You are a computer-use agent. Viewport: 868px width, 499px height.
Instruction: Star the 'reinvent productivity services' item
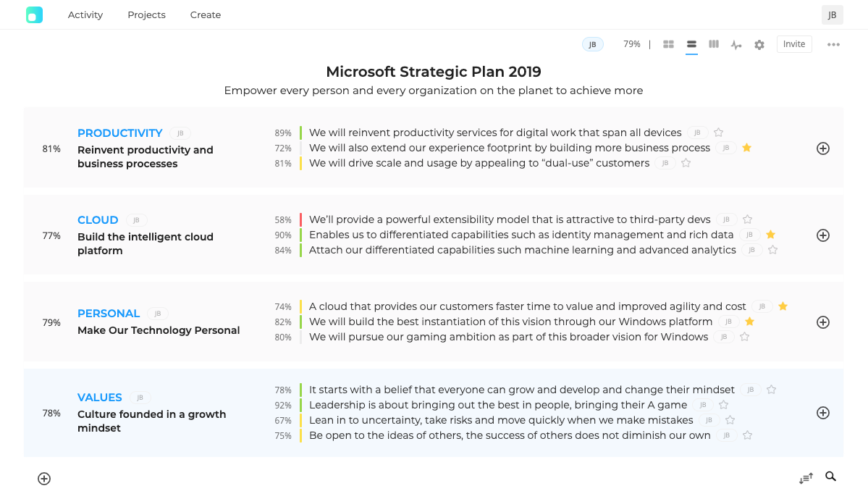click(x=719, y=133)
